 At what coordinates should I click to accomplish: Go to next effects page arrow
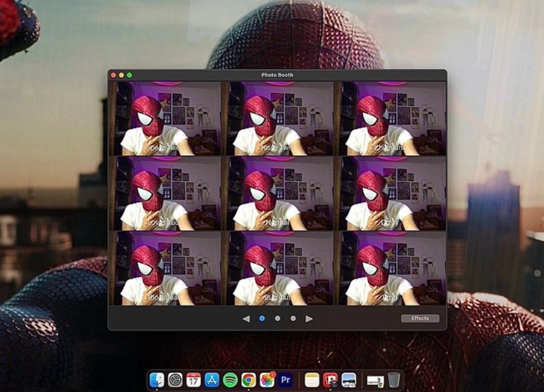(x=309, y=319)
